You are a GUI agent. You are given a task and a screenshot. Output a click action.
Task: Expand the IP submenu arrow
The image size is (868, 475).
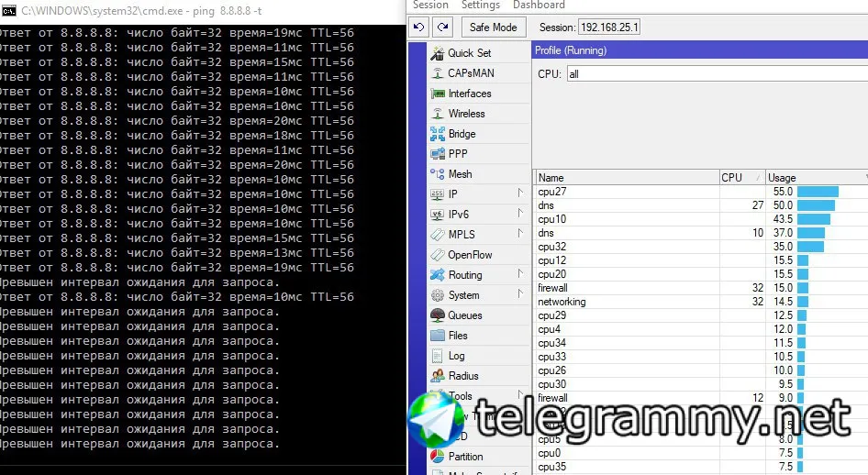[x=520, y=193]
